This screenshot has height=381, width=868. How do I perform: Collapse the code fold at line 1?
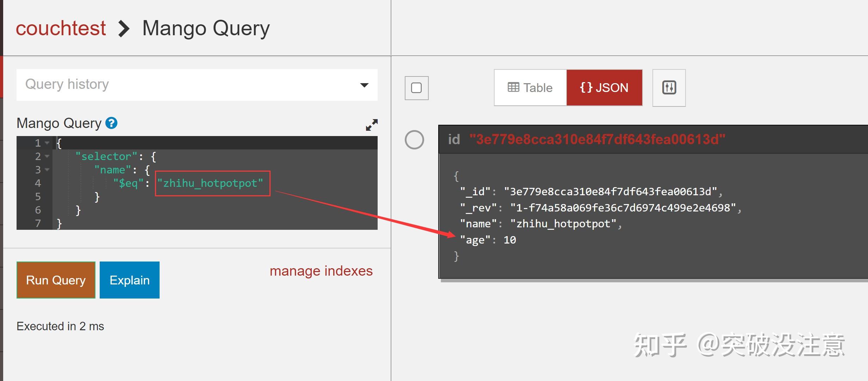[x=47, y=143]
